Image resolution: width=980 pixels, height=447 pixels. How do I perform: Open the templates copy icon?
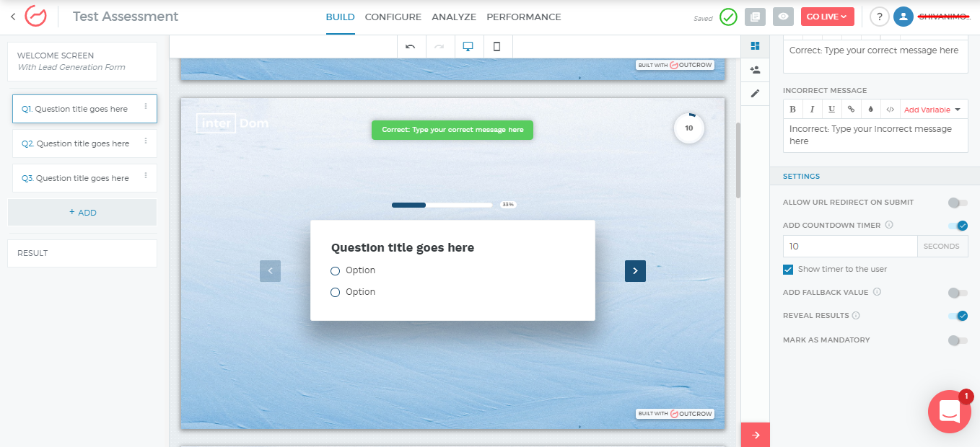tap(755, 17)
